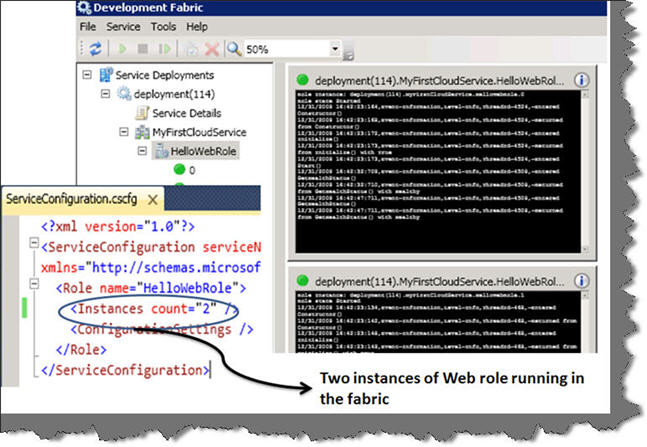Click the first instance panel title text

click(x=439, y=80)
